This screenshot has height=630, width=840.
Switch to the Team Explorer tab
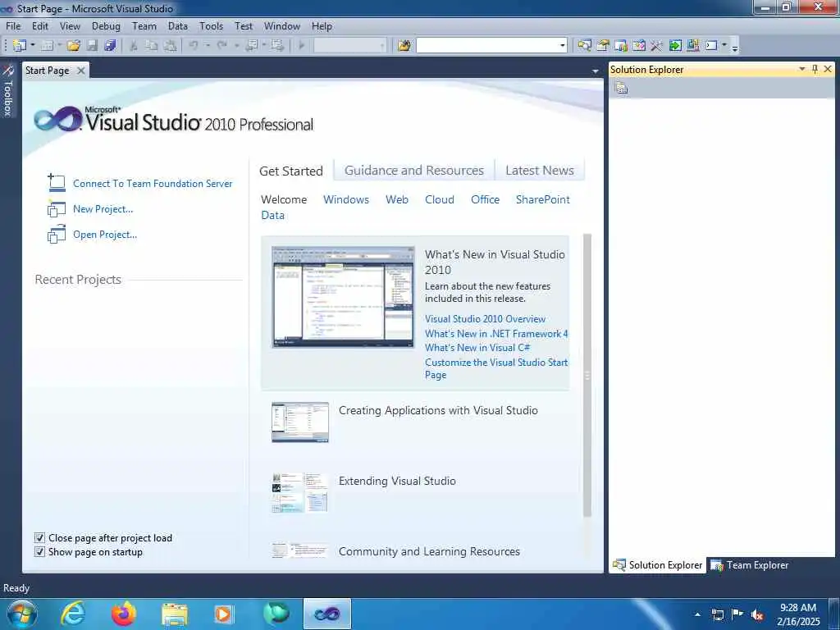pyautogui.click(x=750, y=565)
